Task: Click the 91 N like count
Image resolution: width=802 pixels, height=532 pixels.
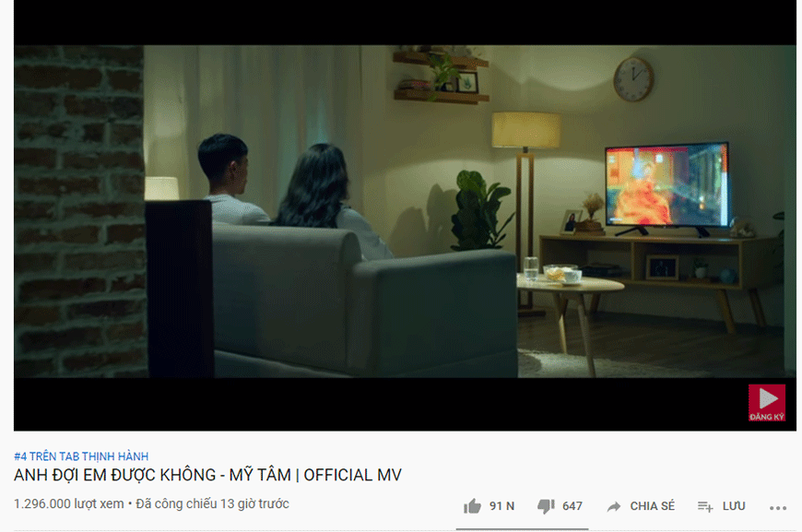Action: tap(501, 506)
